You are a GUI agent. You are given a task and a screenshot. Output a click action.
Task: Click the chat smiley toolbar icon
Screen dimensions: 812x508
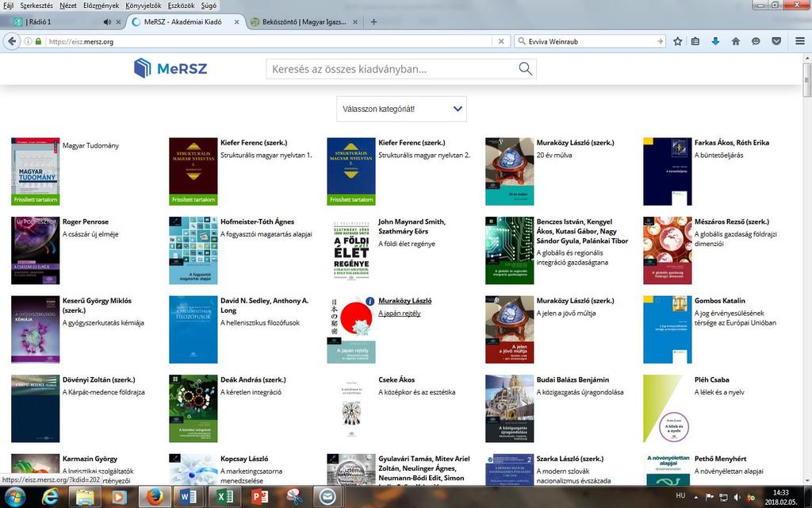point(756,41)
